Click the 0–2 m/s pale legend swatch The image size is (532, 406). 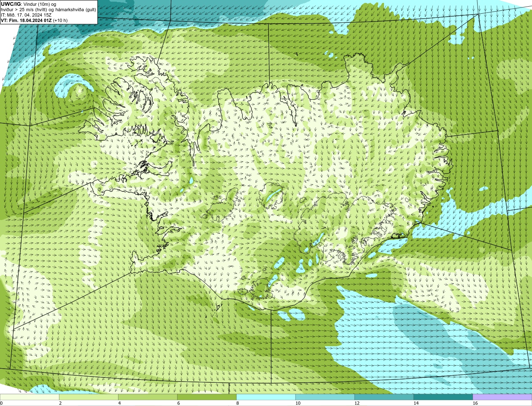tap(30, 397)
